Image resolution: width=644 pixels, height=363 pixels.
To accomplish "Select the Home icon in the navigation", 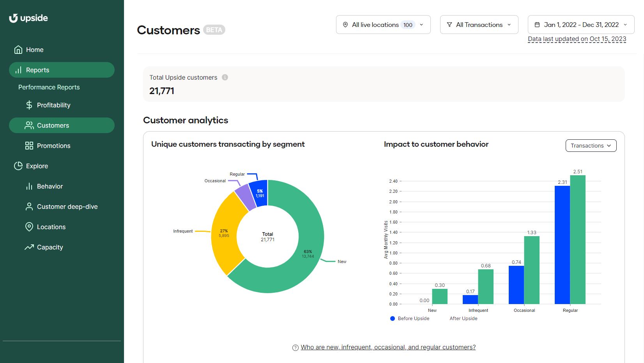I will pyautogui.click(x=18, y=50).
